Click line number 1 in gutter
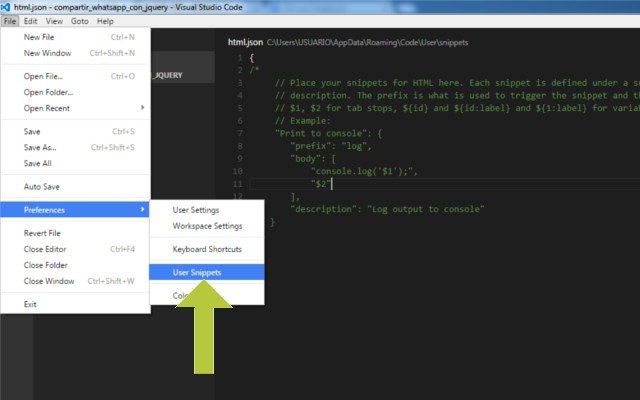Image resolution: width=640 pixels, height=400 pixels. tap(240, 58)
